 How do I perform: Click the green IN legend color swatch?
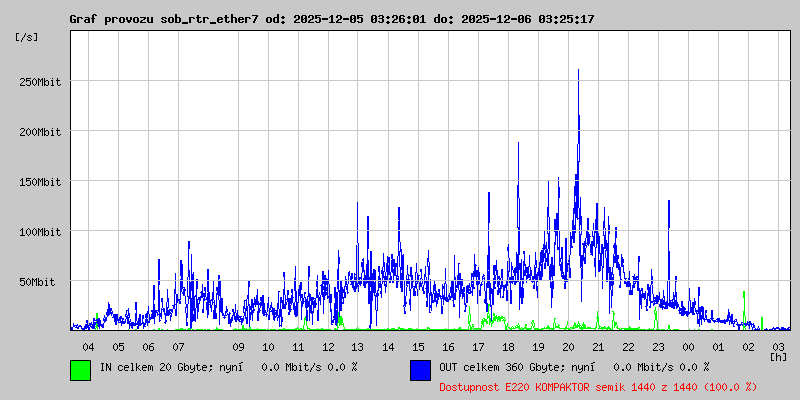80,369
